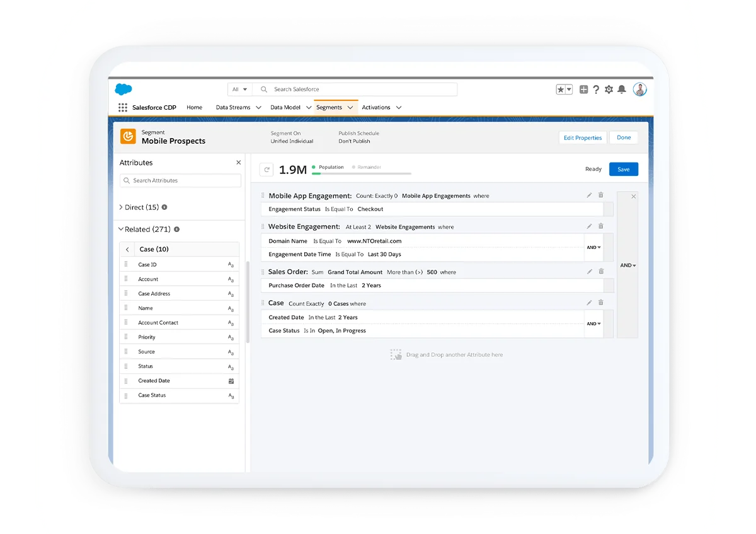Image resolution: width=756 pixels, height=534 pixels.
Task: Open the Data Streams tab
Action: point(233,108)
